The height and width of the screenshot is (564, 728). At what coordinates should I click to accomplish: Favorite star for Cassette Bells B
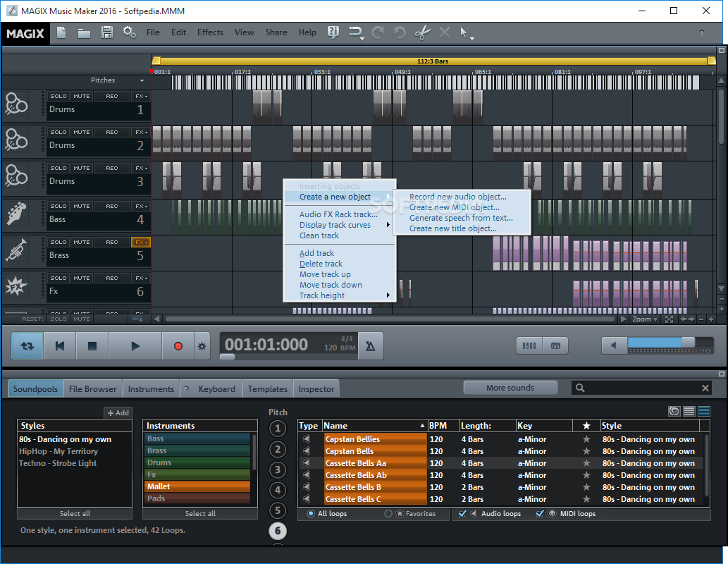click(x=586, y=487)
